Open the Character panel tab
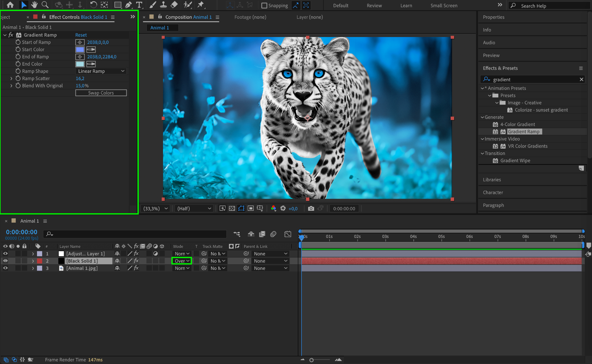This screenshot has width=592, height=364. [x=493, y=192]
